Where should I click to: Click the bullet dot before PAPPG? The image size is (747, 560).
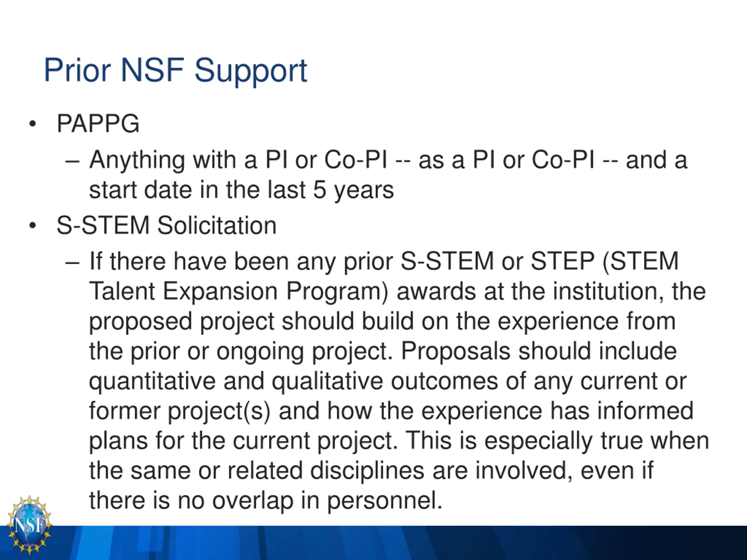click(x=32, y=124)
